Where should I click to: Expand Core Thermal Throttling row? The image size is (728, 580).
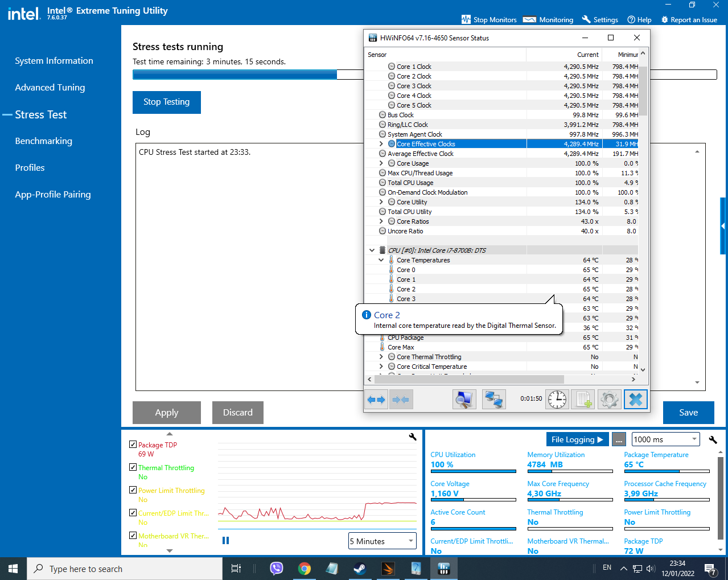(x=381, y=357)
